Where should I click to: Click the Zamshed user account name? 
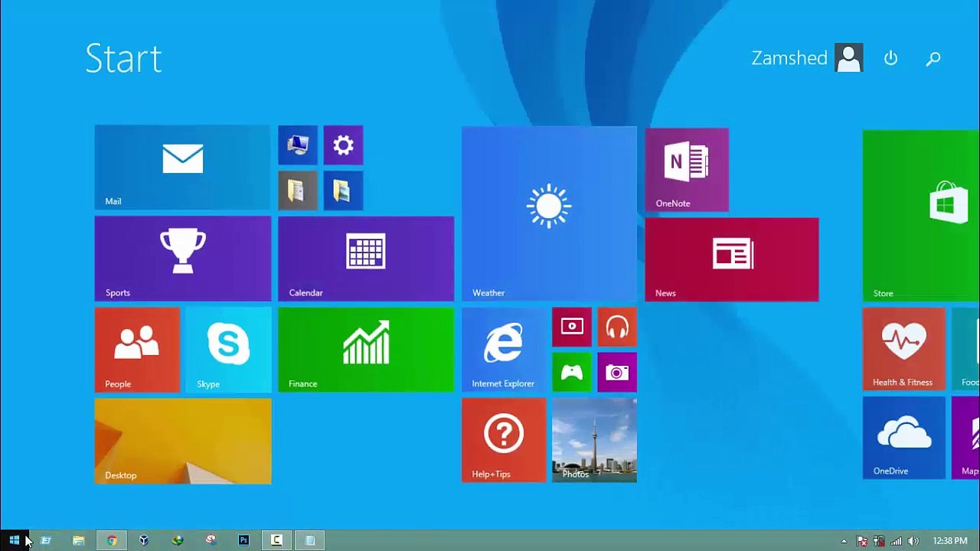[789, 58]
